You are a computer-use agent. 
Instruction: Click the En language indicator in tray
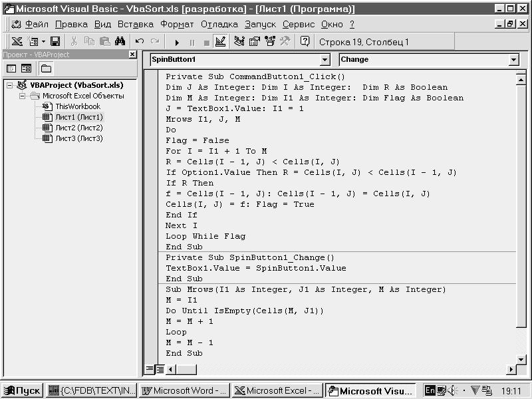tap(430, 390)
